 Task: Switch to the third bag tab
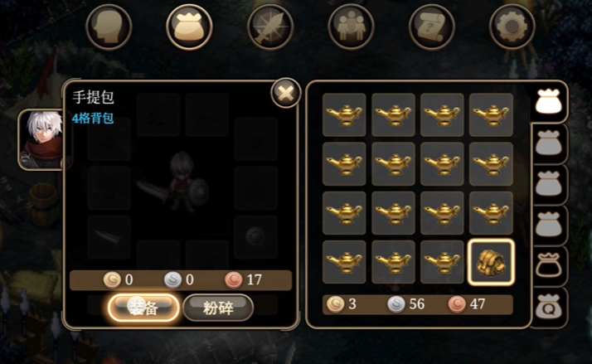(549, 184)
